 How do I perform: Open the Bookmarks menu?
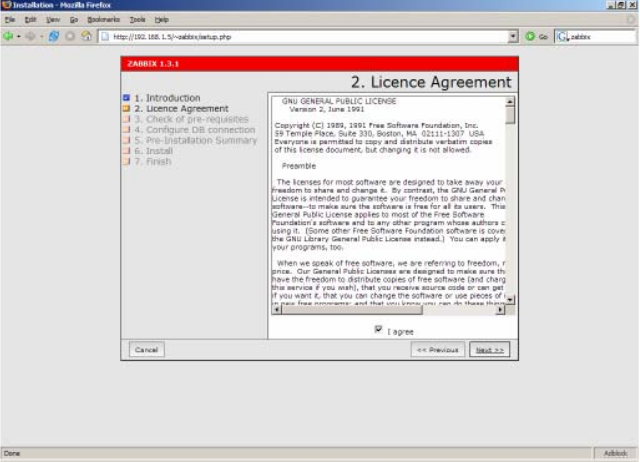click(x=104, y=20)
